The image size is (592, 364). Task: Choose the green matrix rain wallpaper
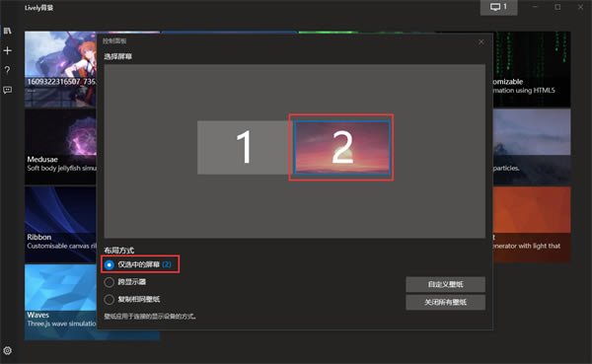click(x=532, y=69)
